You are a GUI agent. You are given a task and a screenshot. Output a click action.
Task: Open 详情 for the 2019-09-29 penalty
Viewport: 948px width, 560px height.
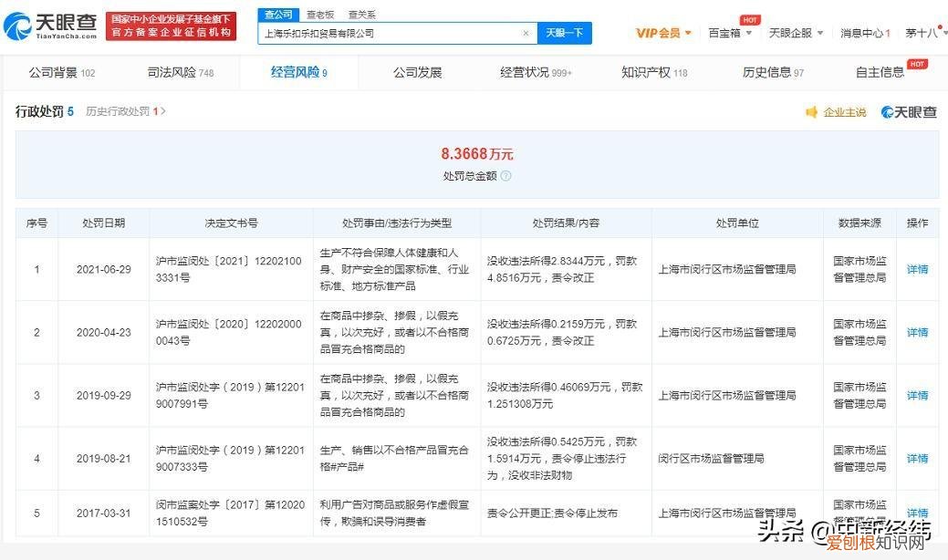917,395
